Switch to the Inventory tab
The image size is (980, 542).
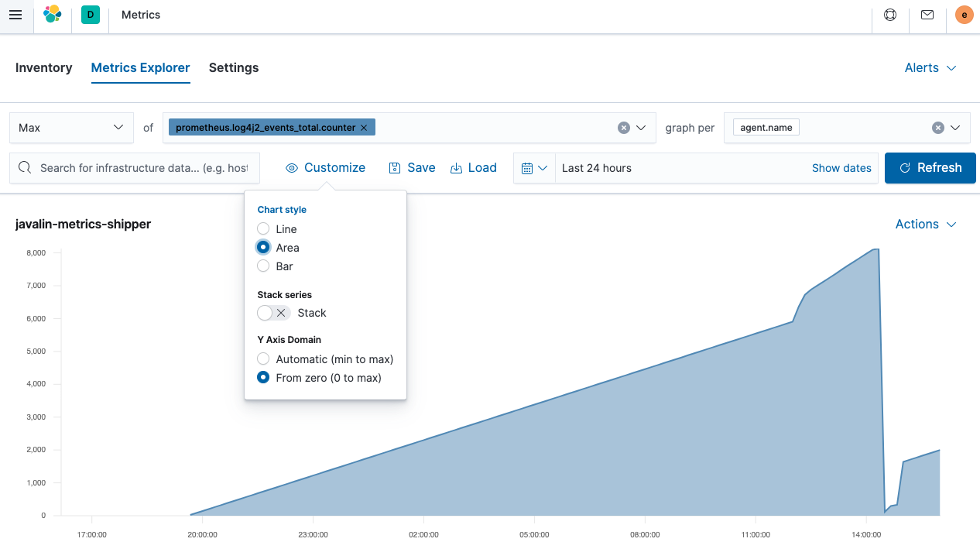(x=43, y=67)
